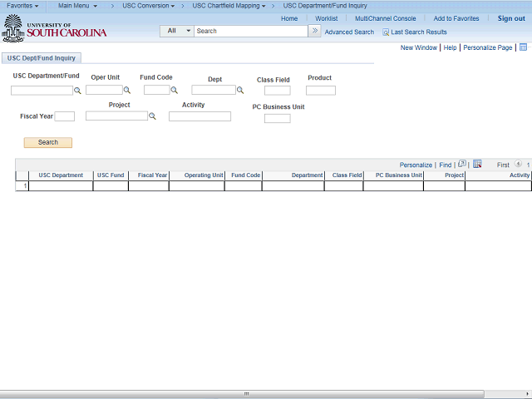Click into the Fiscal Year field

click(x=65, y=117)
